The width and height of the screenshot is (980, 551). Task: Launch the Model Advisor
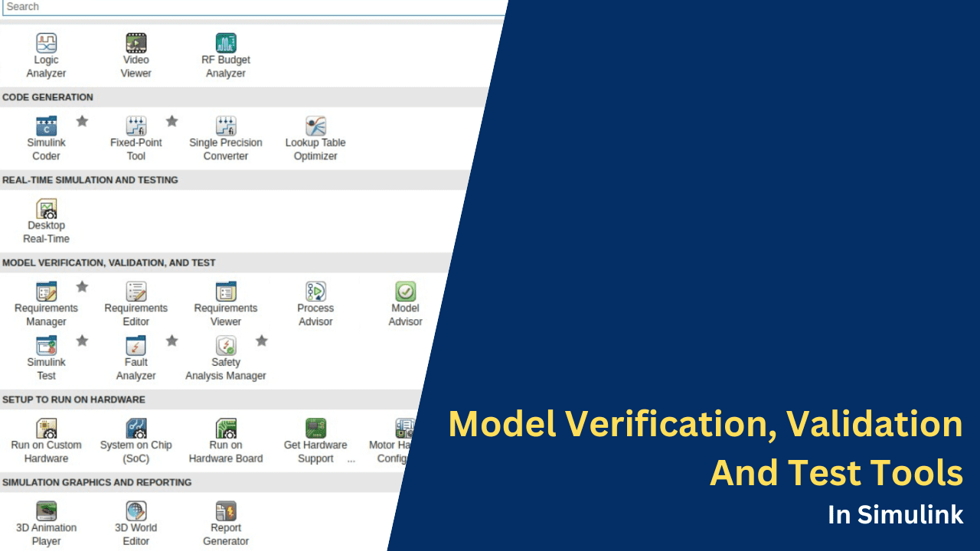click(405, 304)
